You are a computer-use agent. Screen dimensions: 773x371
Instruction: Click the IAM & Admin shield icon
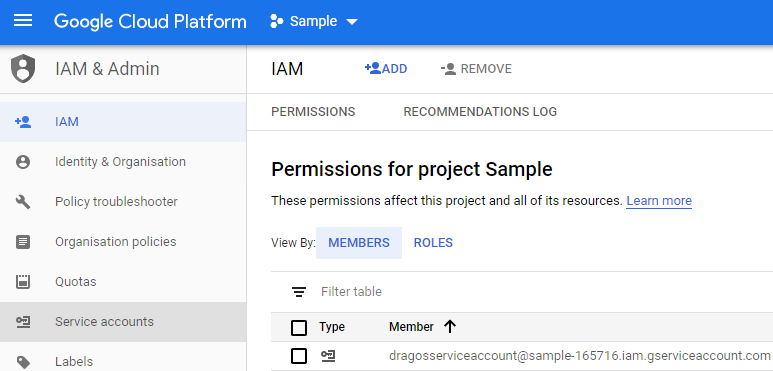click(x=23, y=68)
